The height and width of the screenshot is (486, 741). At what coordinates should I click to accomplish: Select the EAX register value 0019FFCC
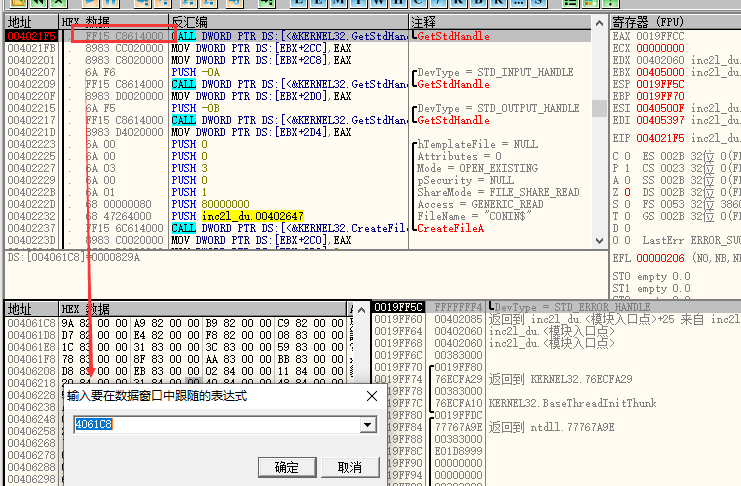tap(660, 36)
